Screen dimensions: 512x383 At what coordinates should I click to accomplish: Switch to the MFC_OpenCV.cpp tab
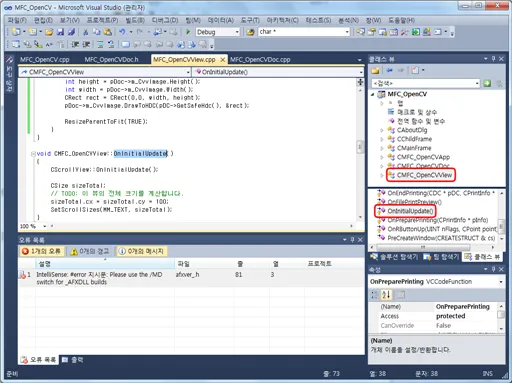[x=45, y=60]
